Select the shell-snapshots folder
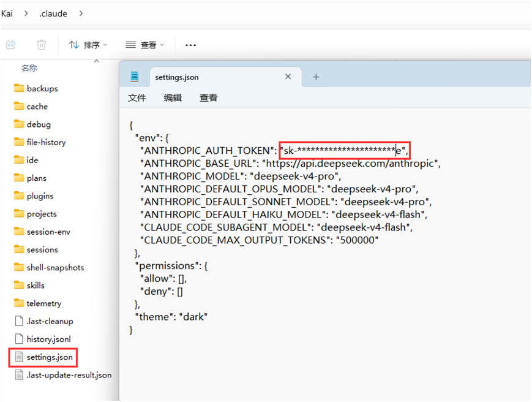532x402 pixels. tap(49, 268)
